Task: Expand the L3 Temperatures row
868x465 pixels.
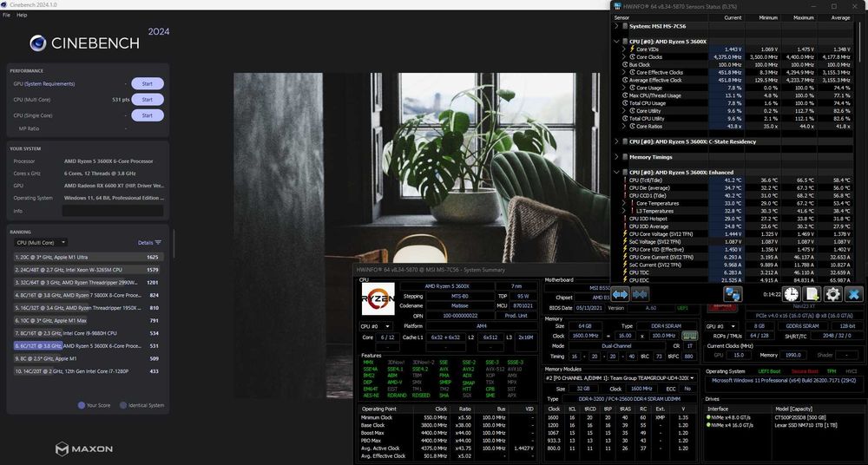Action: click(624, 211)
